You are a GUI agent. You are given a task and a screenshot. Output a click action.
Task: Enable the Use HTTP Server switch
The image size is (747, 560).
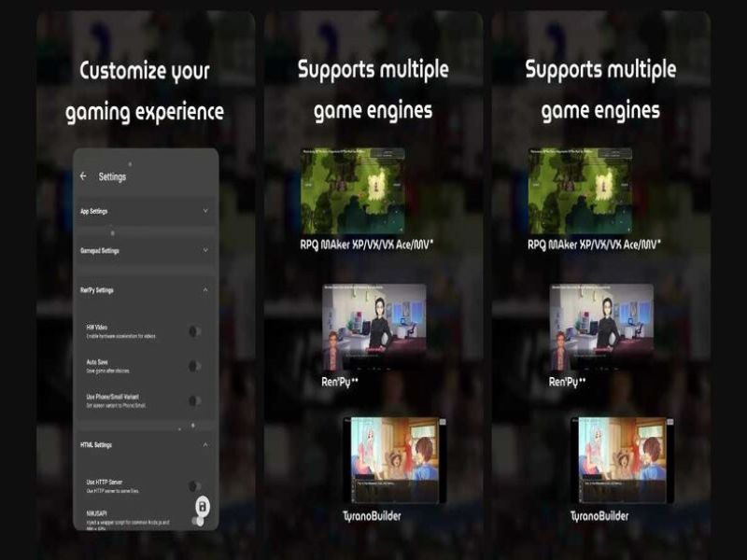point(194,486)
